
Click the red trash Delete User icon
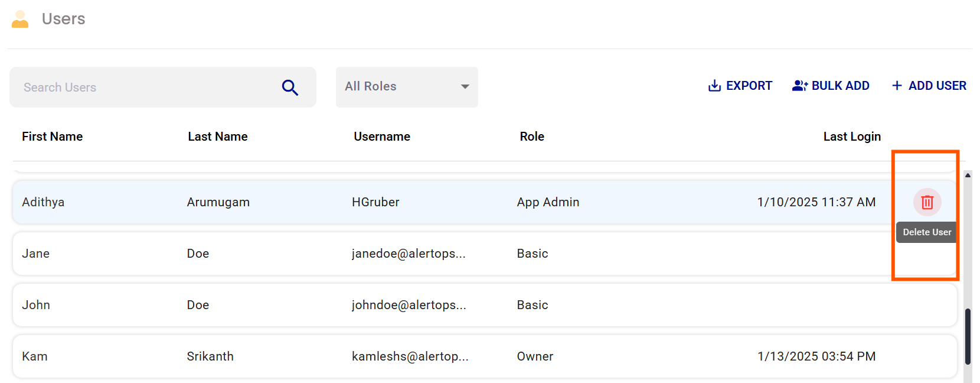[927, 202]
